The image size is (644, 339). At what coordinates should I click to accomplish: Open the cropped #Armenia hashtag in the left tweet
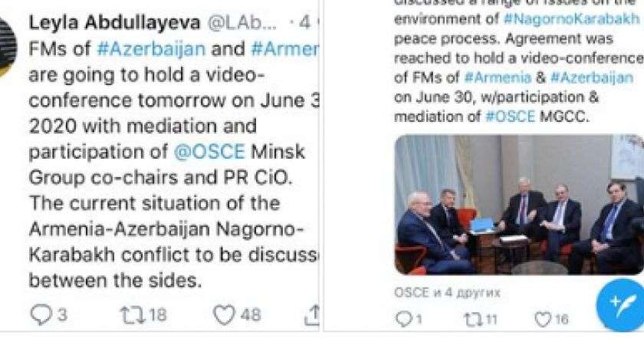[284, 49]
